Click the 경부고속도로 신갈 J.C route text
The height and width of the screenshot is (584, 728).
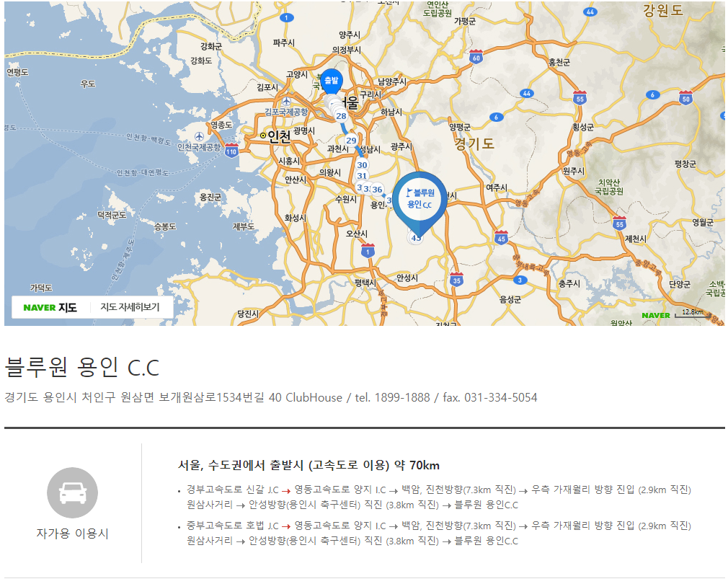[x=233, y=490]
